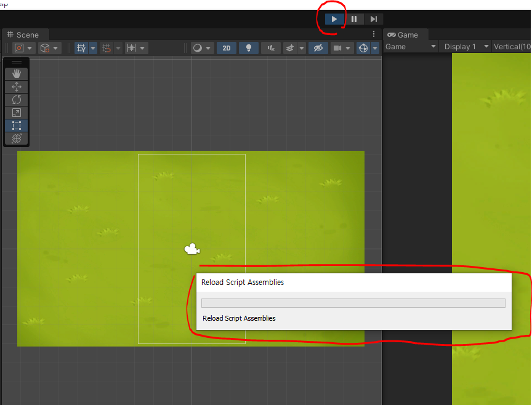Toggle scene audio mute button

pyautogui.click(x=271, y=48)
